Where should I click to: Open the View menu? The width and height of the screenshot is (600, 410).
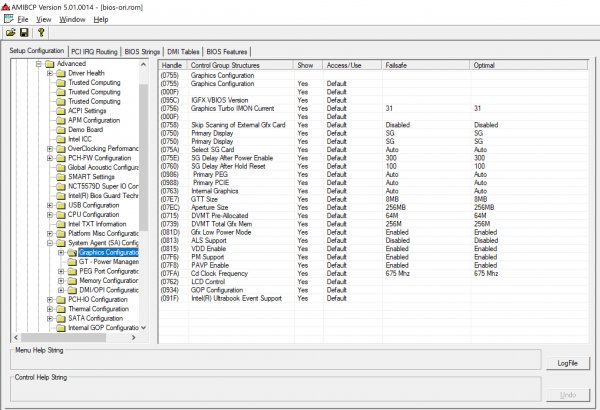tap(44, 20)
